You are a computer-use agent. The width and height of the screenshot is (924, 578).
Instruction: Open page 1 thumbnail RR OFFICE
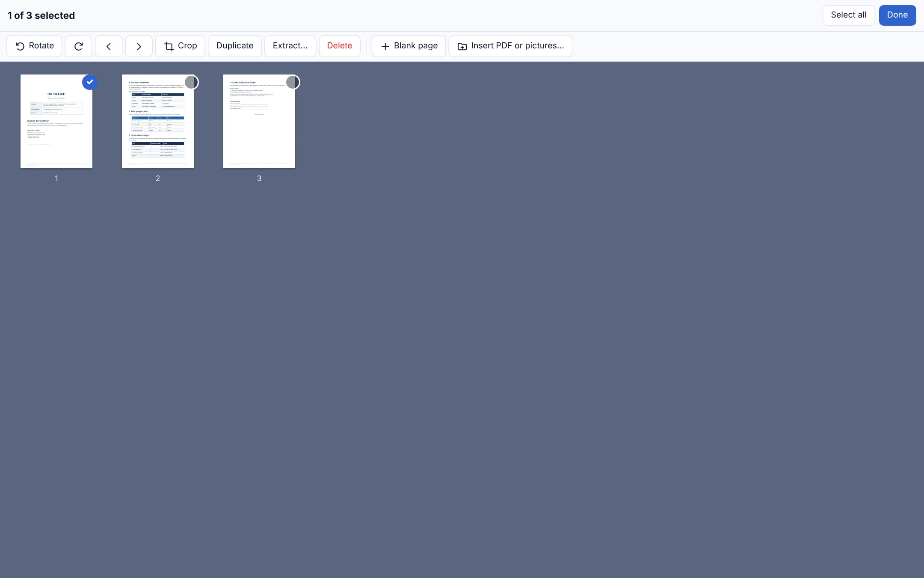click(56, 122)
